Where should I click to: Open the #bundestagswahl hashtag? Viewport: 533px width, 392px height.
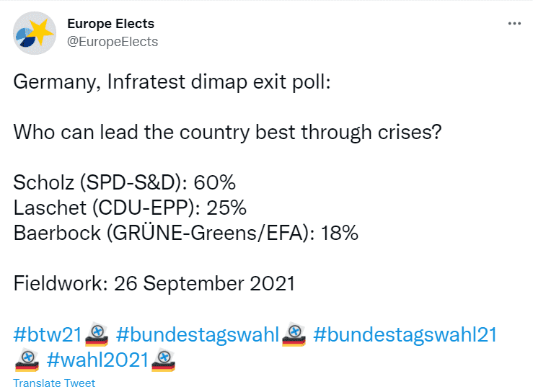(x=197, y=334)
